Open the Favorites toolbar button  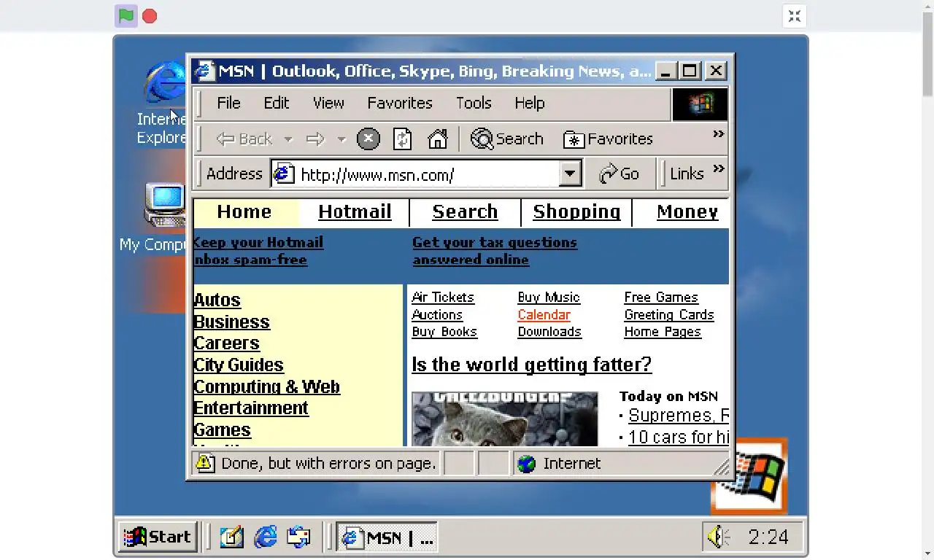coord(609,139)
